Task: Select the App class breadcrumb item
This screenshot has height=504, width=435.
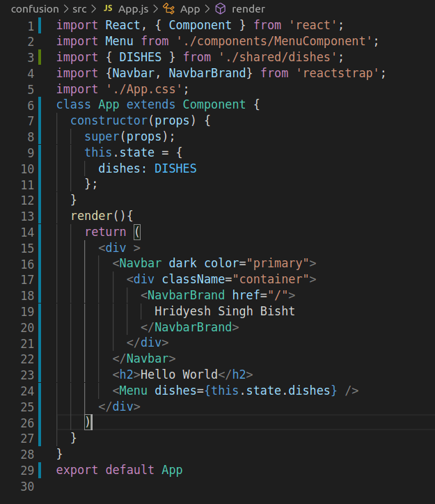Action: 189,9
